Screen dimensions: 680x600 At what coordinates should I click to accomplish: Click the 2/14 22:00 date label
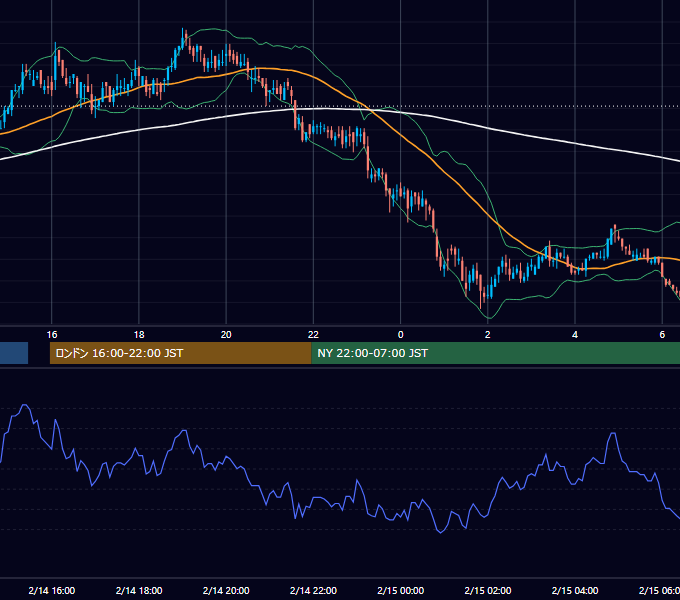[x=313, y=590]
